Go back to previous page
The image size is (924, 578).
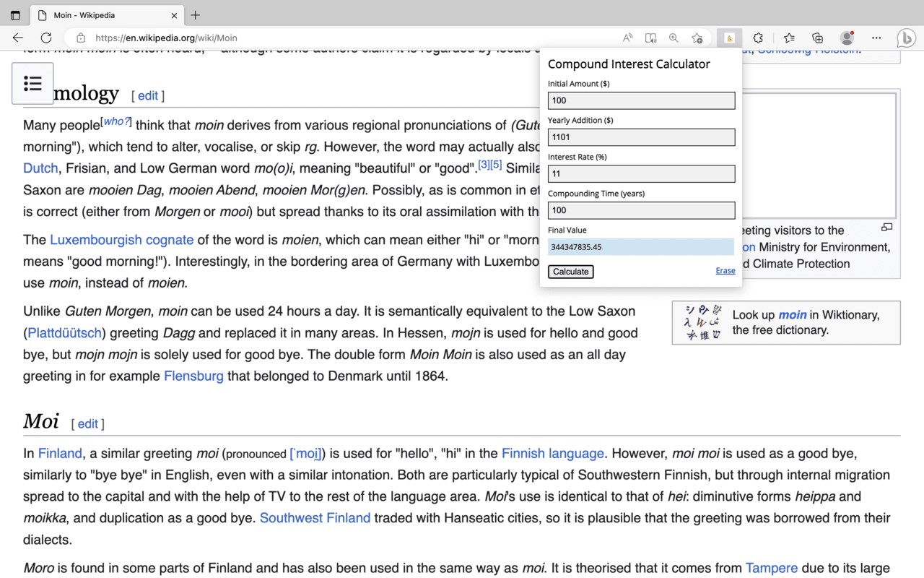(18, 38)
